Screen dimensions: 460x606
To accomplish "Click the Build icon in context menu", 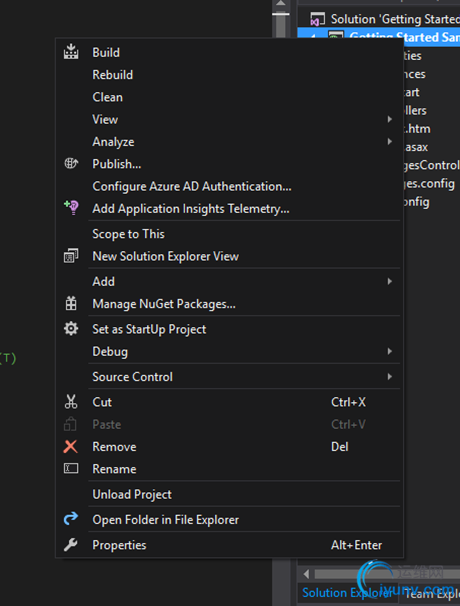I will pos(71,52).
